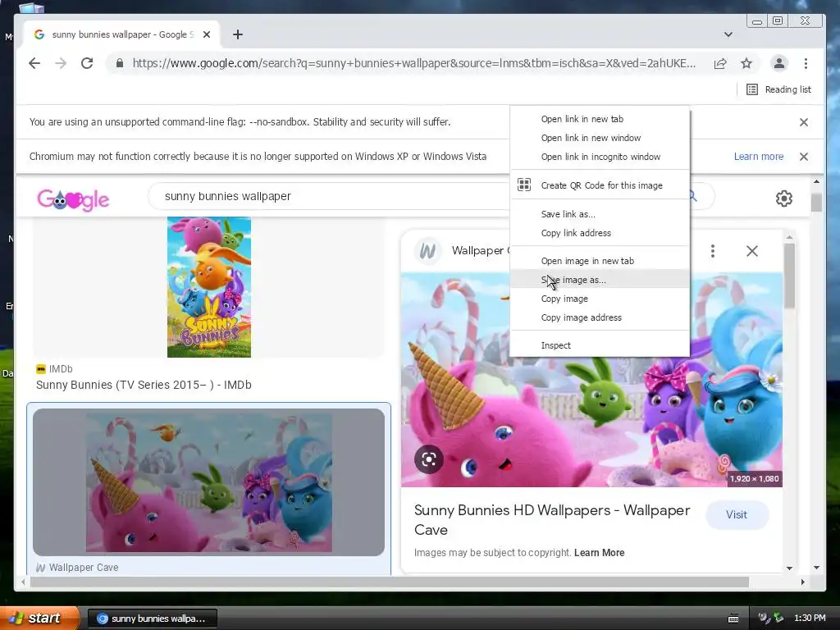Close the image preview panel
Image resolution: width=840 pixels, height=630 pixels.
click(752, 251)
